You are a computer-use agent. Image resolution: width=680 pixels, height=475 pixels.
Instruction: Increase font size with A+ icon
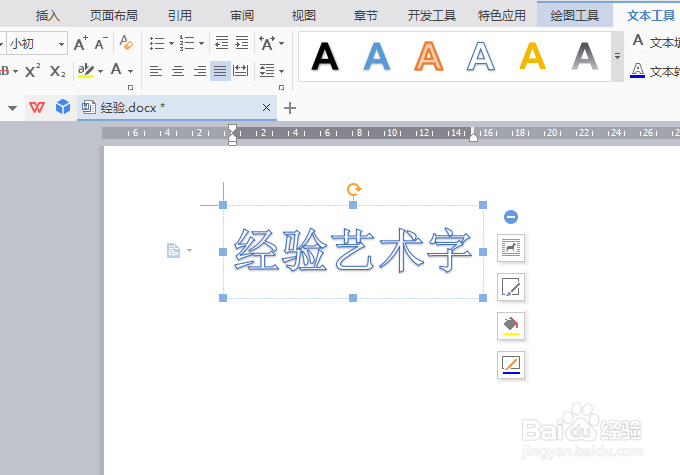[81, 43]
